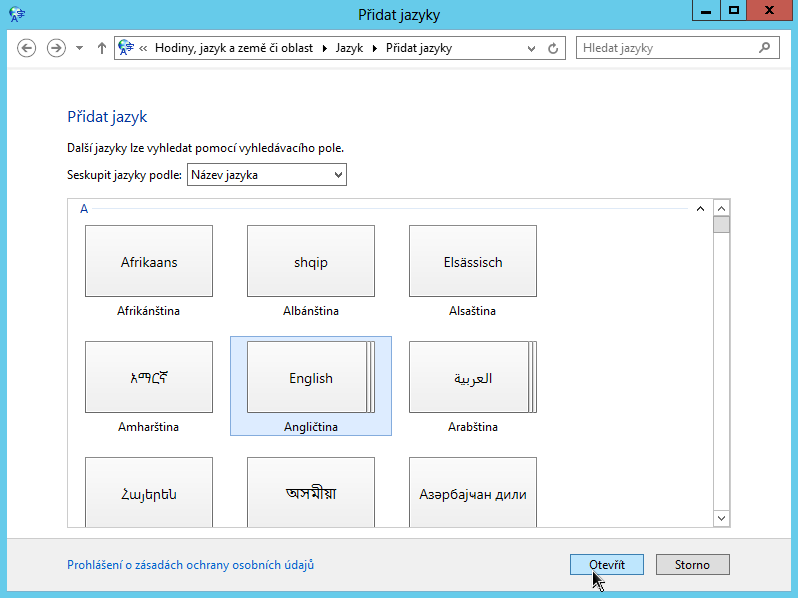The width and height of the screenshot is (798, 598).
Task: Refresh the address bar location
Action: tap(554, 48)
